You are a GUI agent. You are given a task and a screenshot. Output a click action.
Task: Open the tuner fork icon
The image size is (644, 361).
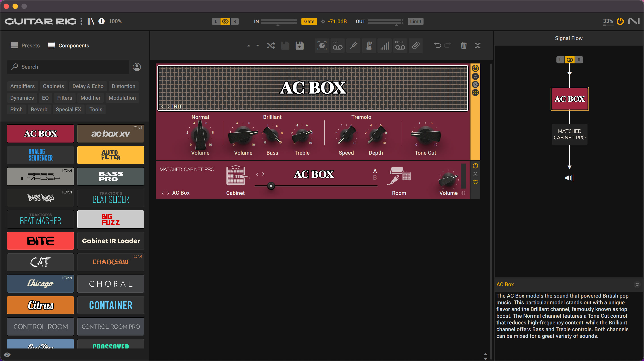pos(353,46)
